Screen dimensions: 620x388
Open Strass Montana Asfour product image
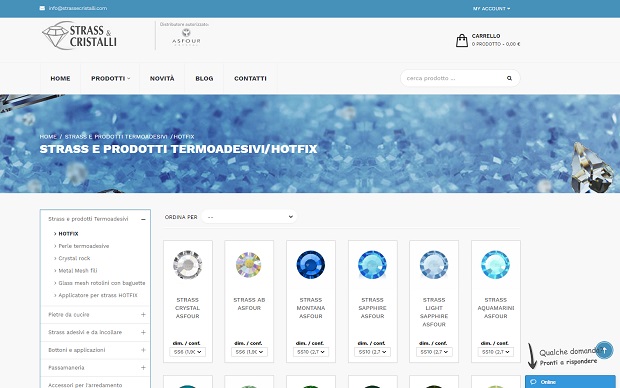click(311, 265)
